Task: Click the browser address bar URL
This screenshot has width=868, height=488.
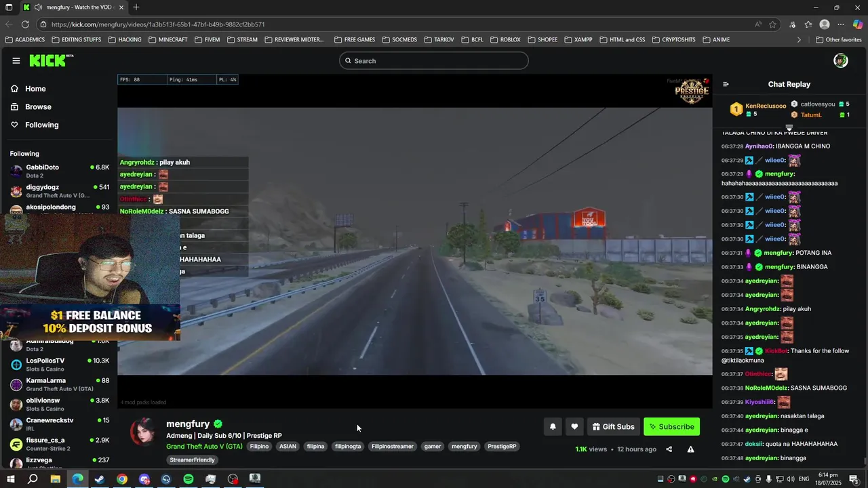Action: [158, 24]
